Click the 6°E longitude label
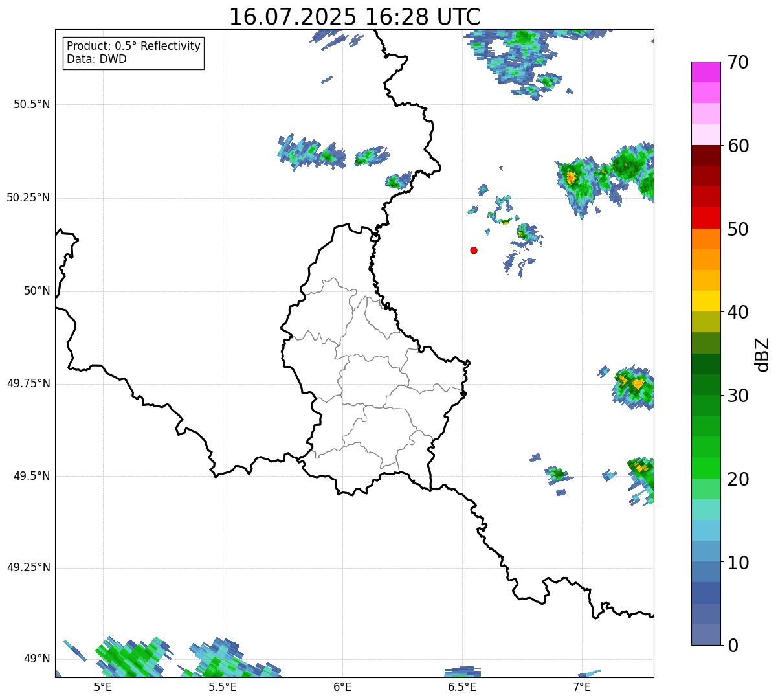 [x=342, y=687]
